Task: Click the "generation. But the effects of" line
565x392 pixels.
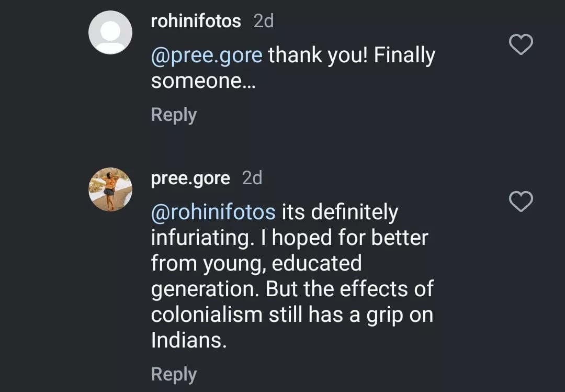Action: coord(292,289)
